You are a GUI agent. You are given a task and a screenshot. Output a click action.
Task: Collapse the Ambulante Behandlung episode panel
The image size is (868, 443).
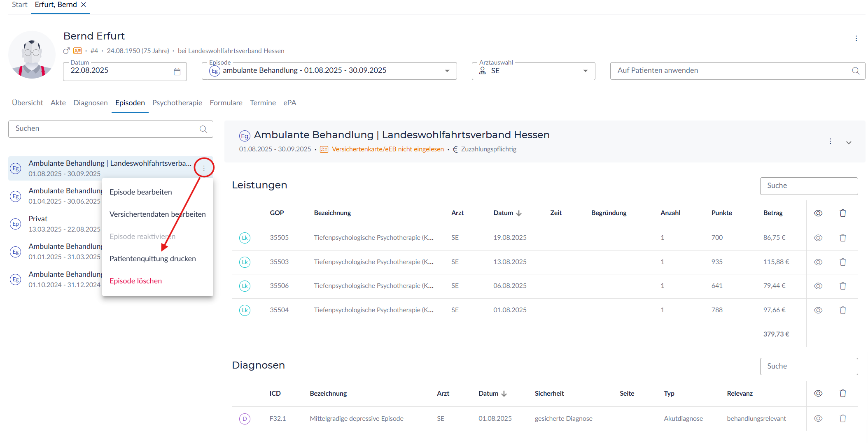tap(849, 142)
